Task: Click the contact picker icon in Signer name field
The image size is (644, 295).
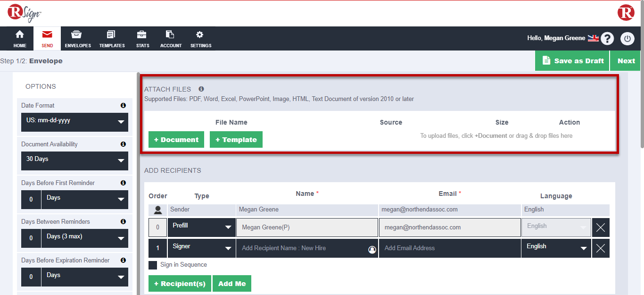Action: tap(372, 249)
